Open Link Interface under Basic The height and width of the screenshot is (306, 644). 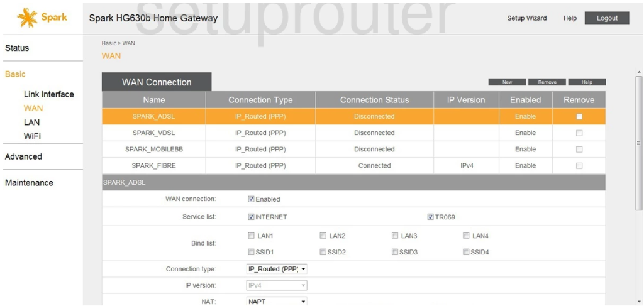tap(48, 94)
